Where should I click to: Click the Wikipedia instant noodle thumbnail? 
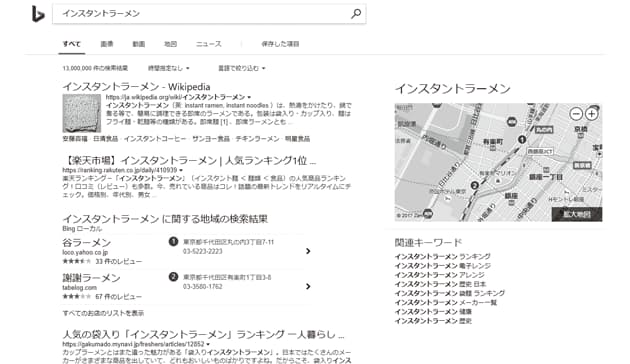click(82, 113)
